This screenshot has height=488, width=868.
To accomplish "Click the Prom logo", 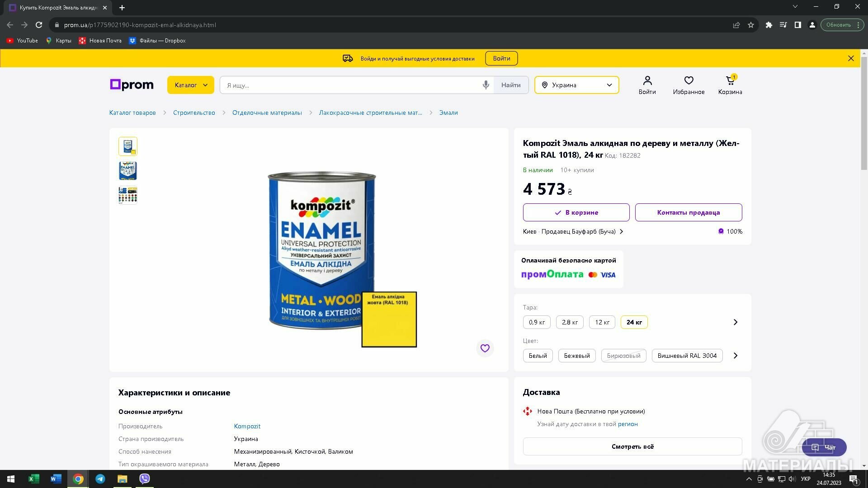I will point(132,84).
